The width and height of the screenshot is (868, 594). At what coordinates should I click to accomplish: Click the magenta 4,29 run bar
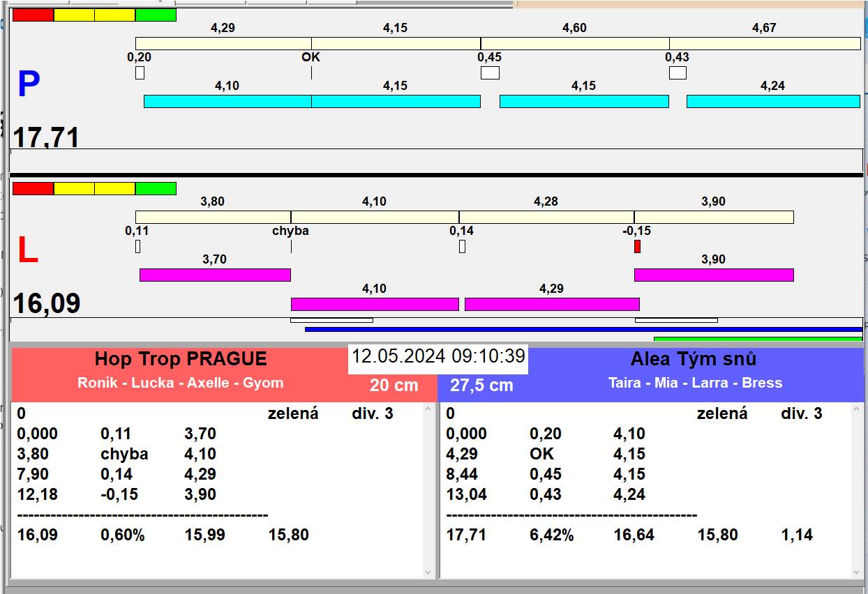pyautogui.click(x=552, y=304)
